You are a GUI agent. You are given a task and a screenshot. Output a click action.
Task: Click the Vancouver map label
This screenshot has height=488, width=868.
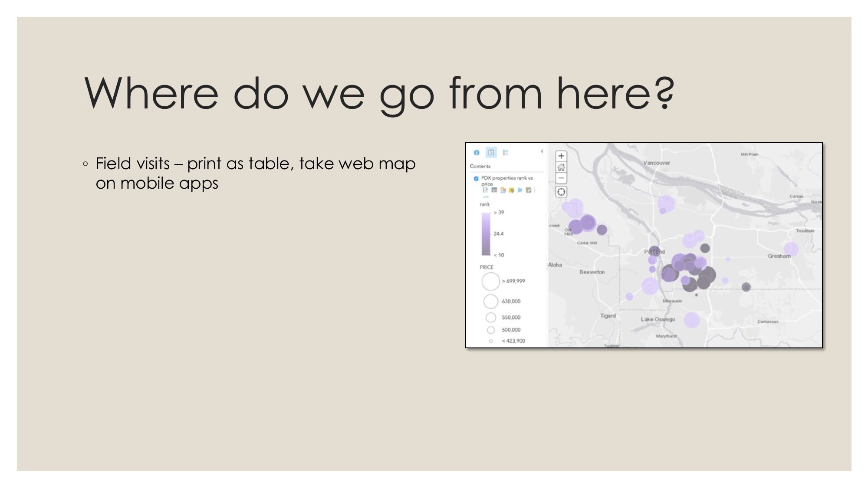[x=656, y=163]
